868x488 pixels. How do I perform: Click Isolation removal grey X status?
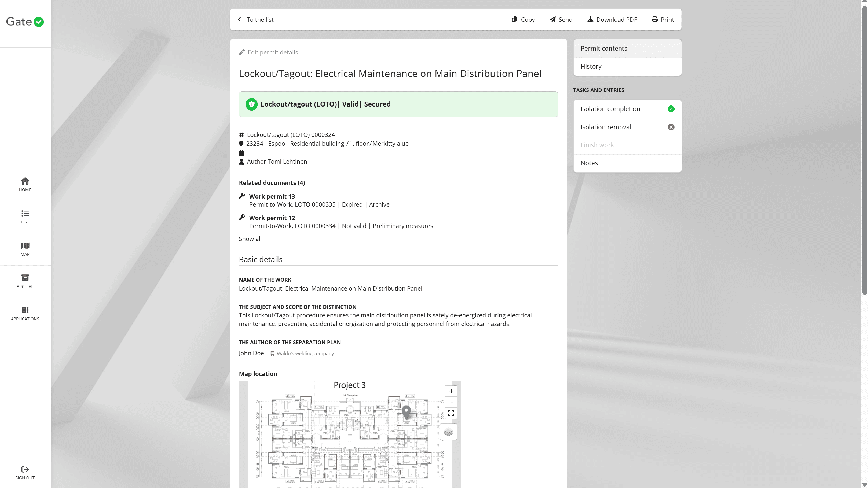[x=671, y=127]
